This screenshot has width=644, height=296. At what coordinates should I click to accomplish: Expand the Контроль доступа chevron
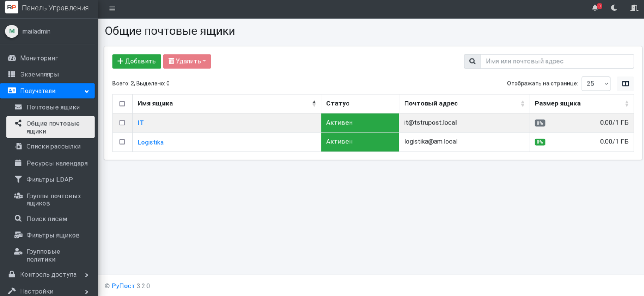coord(87,275)
